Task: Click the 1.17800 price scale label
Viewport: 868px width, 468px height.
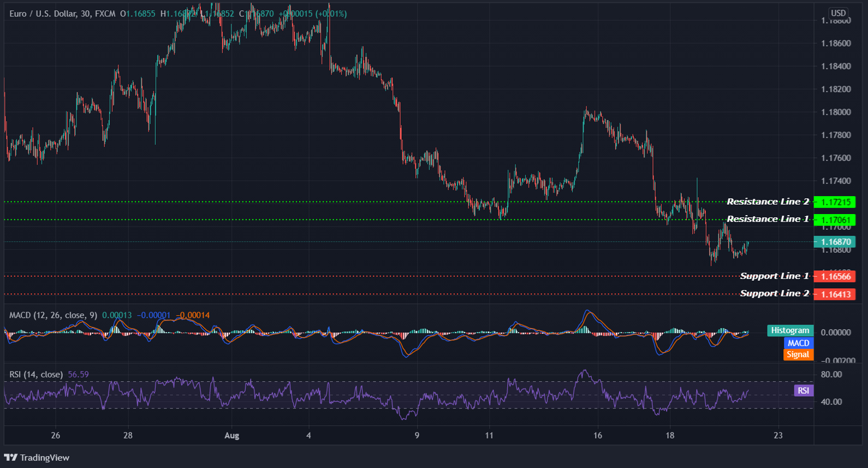Action: (x=836, y=135)
